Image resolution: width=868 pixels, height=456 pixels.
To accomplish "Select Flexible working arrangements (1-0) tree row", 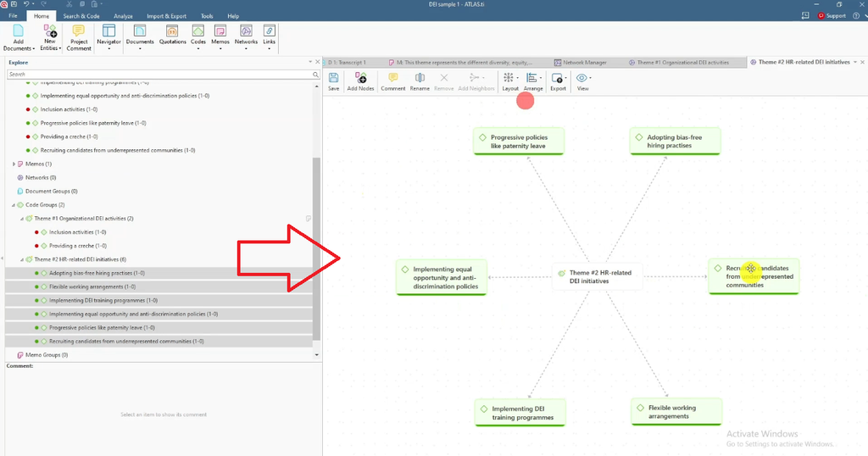I will click(159, 286).
